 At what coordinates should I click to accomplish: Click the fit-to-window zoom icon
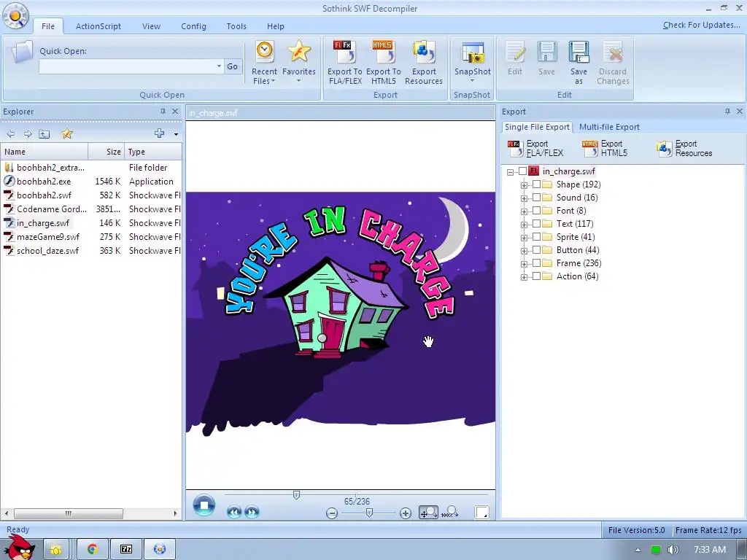(x=428, y=513)
